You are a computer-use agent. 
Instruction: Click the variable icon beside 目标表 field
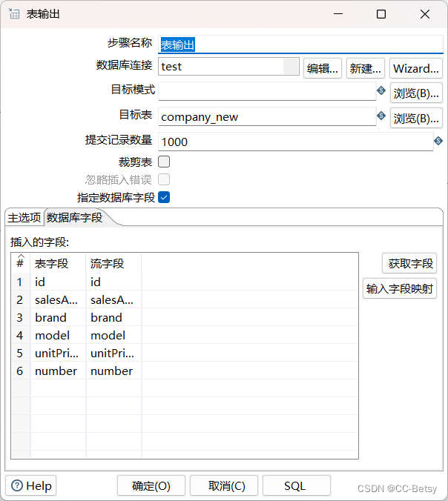tap(381, 116)
